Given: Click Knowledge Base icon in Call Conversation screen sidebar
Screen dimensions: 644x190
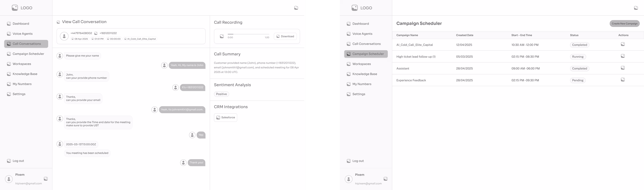Looking at the screenshot, I should point(9,74).
